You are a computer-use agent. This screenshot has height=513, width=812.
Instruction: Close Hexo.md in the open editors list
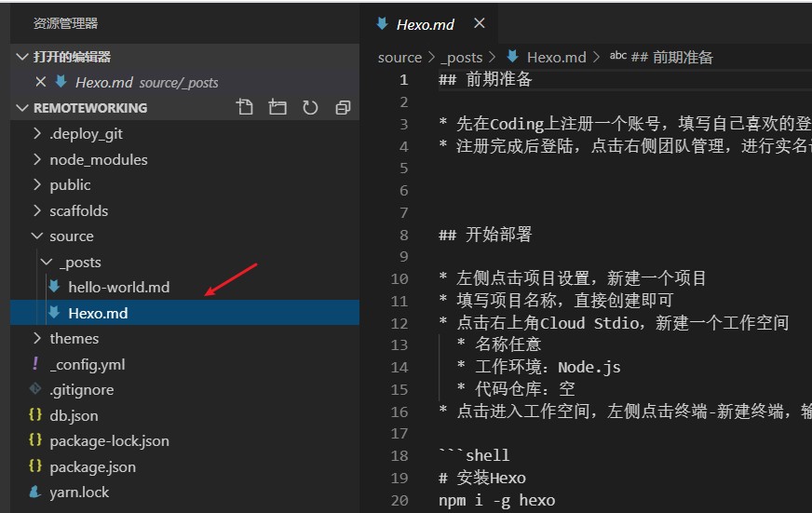point(40,82)
